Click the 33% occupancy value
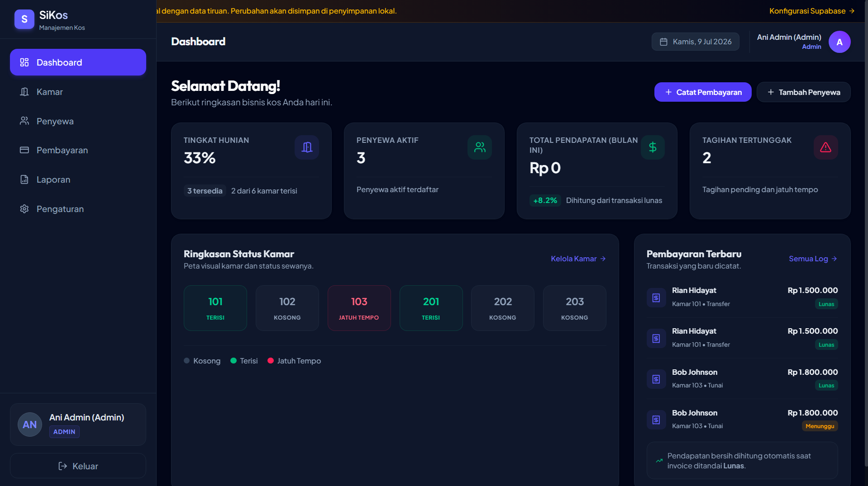Screen dimensions: 868x486 pyautogui.click(x=200, y=158)
